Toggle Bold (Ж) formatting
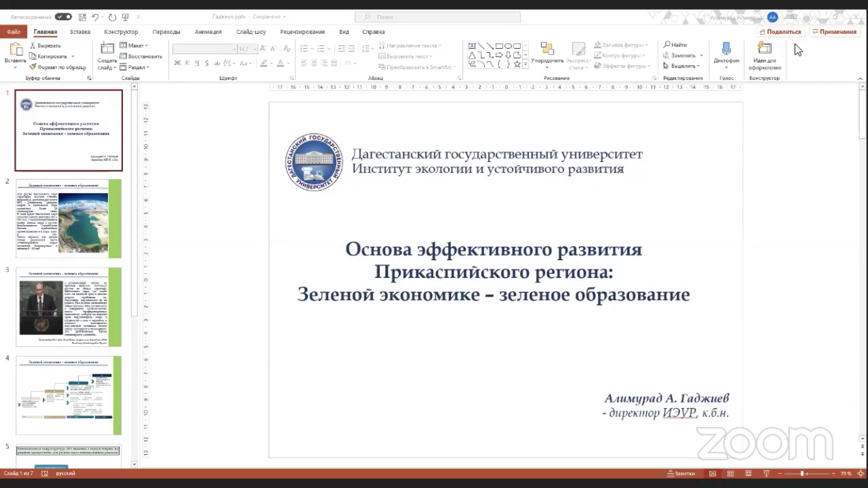This screenshot has height=488, width=868. [x=177, y=63]
